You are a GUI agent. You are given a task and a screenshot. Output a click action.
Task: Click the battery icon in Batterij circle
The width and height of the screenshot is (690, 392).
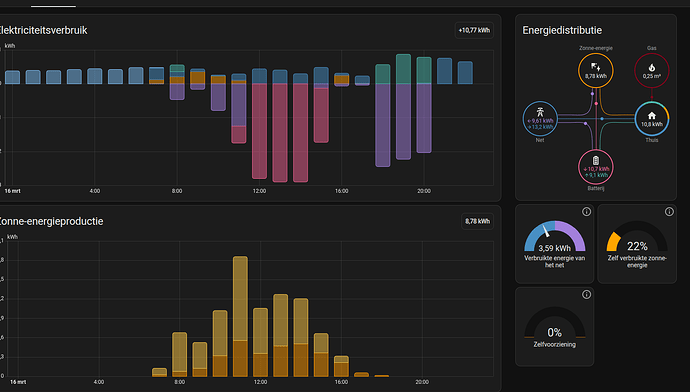click(595, 161)
